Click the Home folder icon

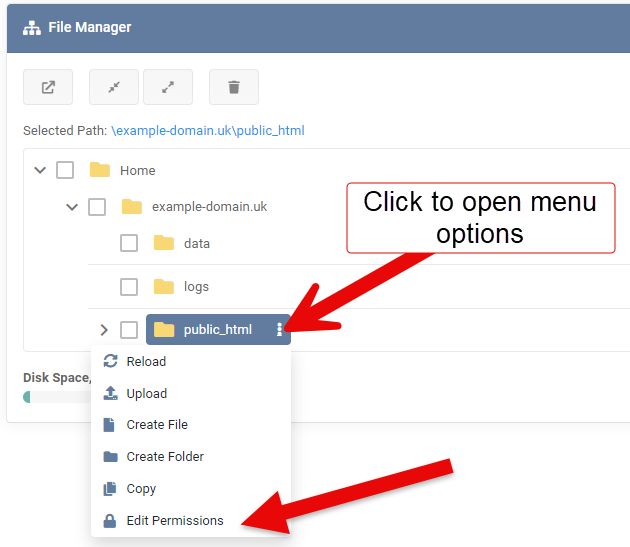click(x=100, y=170)
